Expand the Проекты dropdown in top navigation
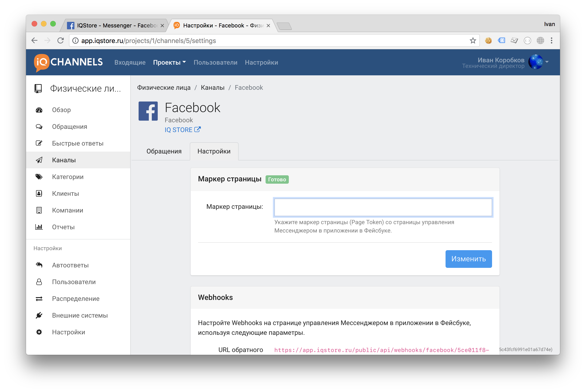 point(169,62)
